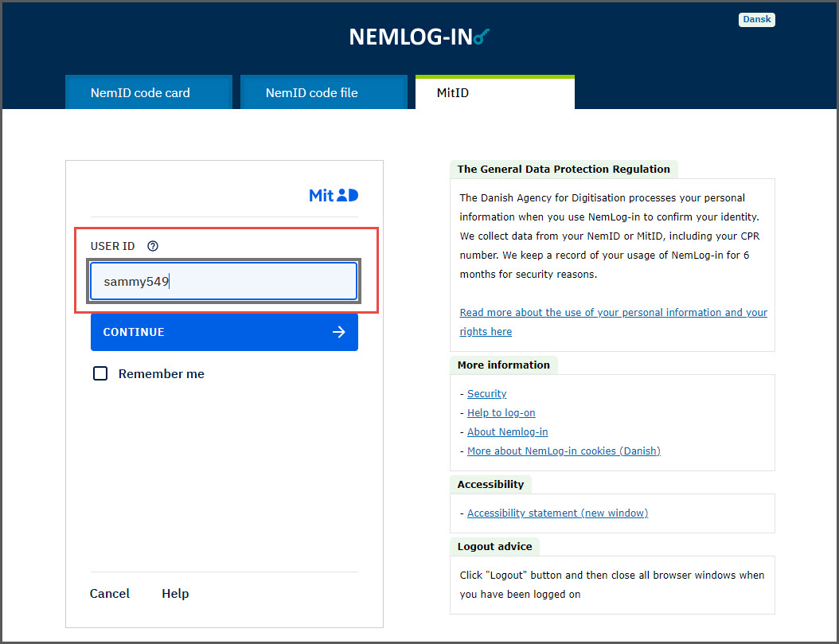Open More about NemLog-in cookies (Danish)
Viewport: 839px width, 644px height.
(564, 451)
